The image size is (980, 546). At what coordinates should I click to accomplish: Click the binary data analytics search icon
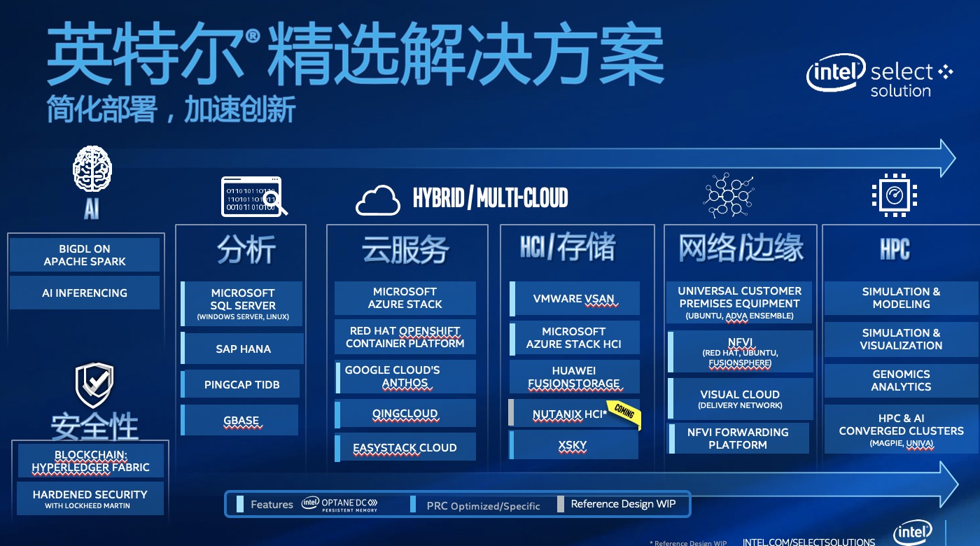point(254,196)
